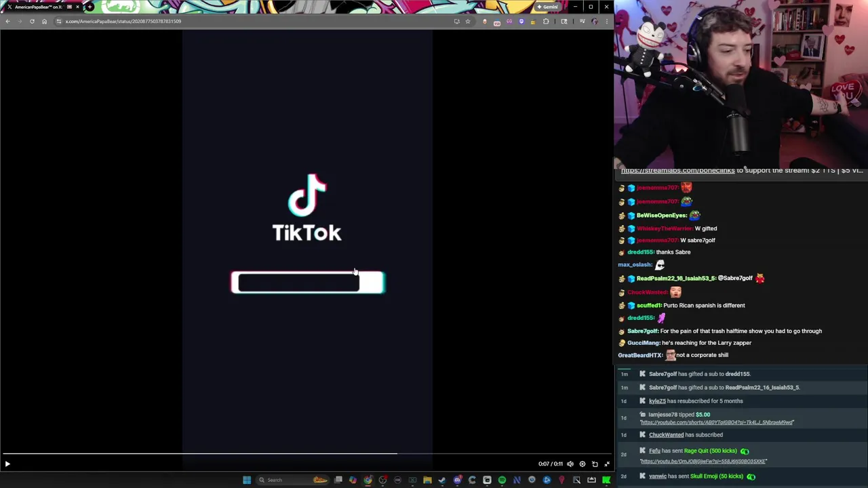The height and width of the screenshot is (488, 868).
Task: Click ChuckWanted has subscribed event
Action: [686, 435]
